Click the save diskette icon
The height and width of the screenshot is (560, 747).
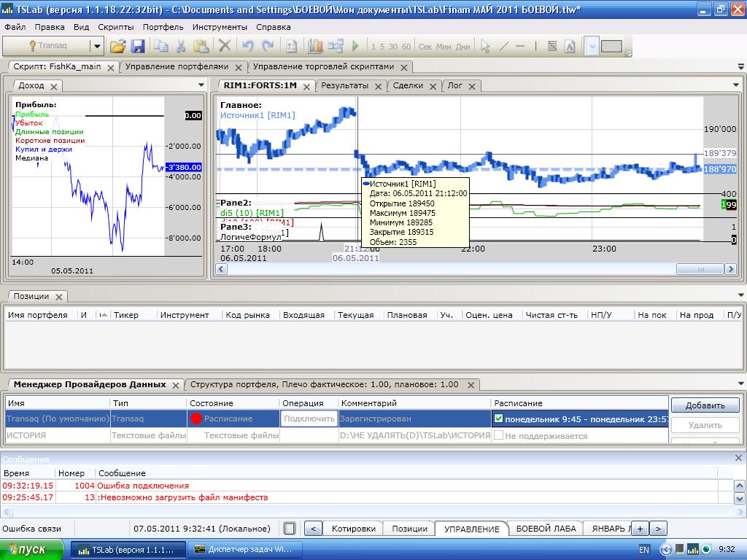138,46
